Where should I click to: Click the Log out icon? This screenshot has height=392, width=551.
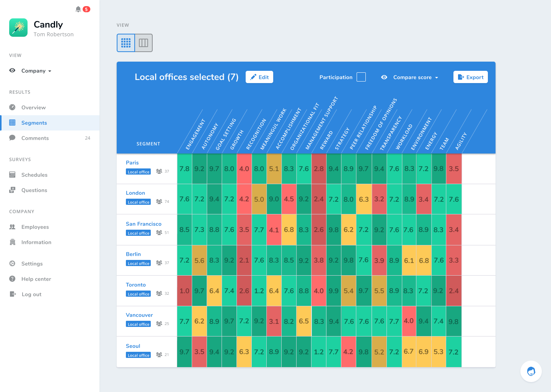pos(13,294)
